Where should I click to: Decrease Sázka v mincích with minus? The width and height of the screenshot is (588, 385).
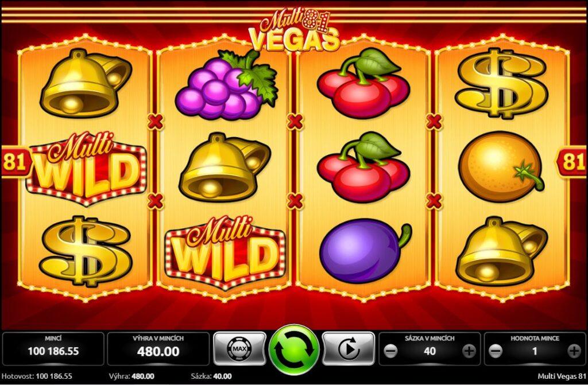click(390, 351)
